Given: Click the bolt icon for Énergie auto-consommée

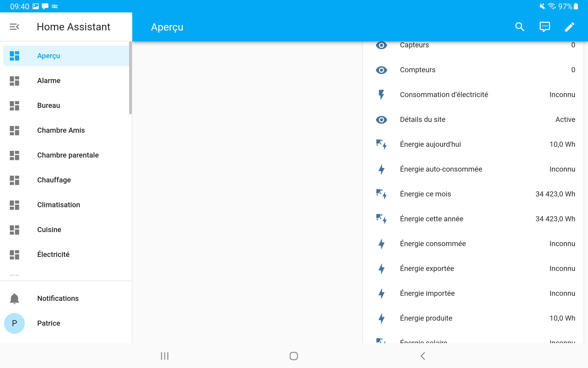Looking at the screenshot, I should click(381, 169).
